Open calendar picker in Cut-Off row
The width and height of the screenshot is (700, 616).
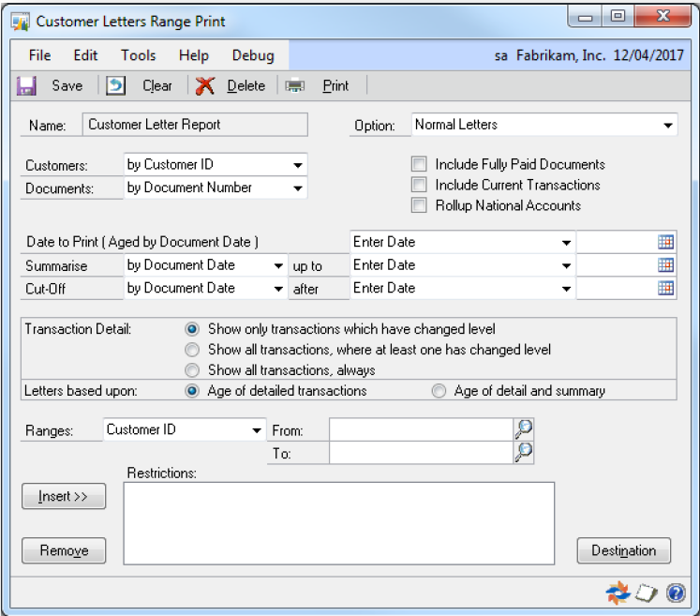click(x=665, y=289)
